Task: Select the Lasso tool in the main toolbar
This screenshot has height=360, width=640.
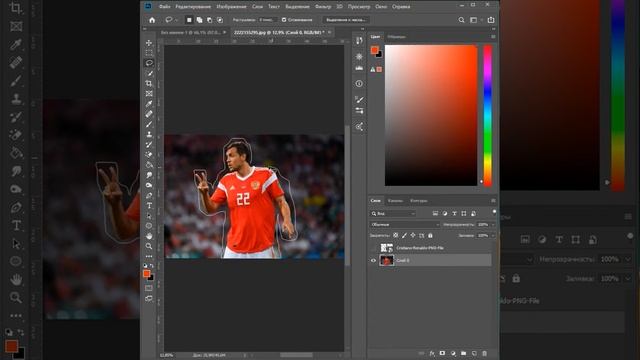Action: (149, 63)
